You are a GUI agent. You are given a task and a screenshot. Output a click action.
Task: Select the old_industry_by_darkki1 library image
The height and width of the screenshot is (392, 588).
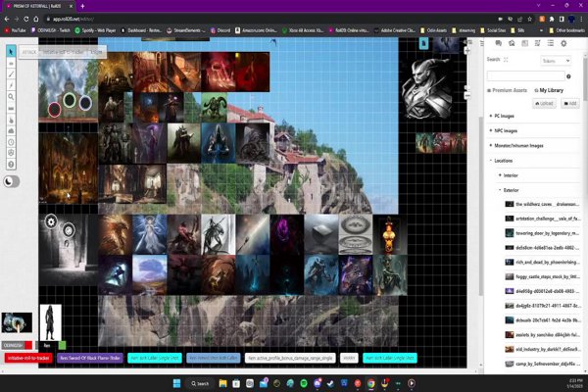(542, 349)
